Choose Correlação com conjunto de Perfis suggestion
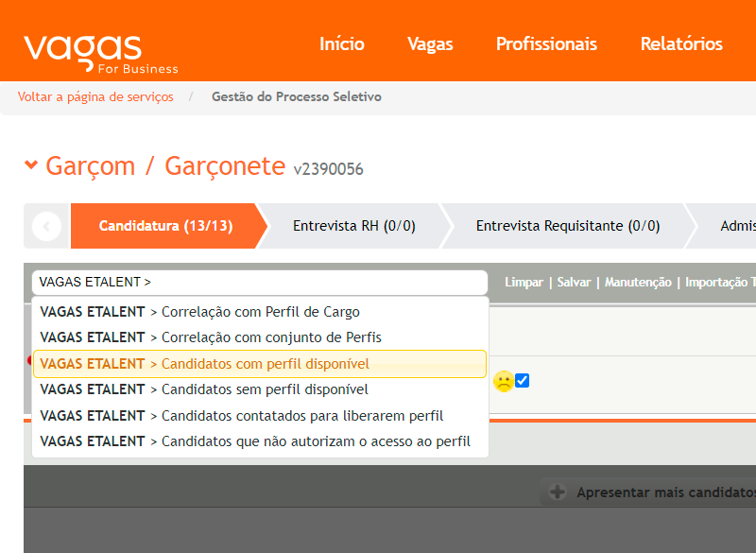The width and height of the screenshot is (756, 553). click(260, 337)
